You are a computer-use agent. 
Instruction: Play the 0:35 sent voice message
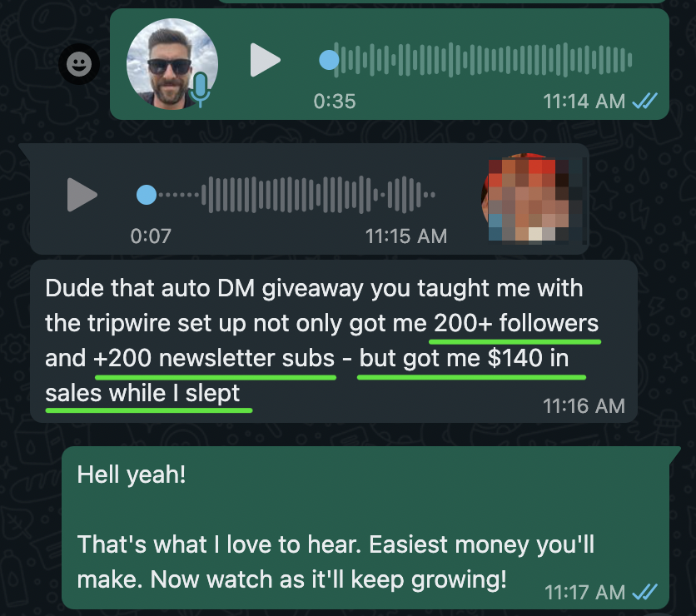(x=265, y=60)
